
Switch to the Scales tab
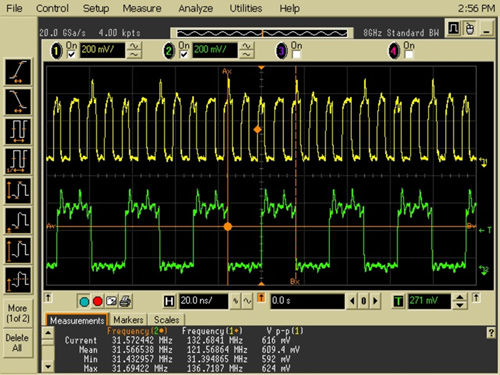(166, 320)
